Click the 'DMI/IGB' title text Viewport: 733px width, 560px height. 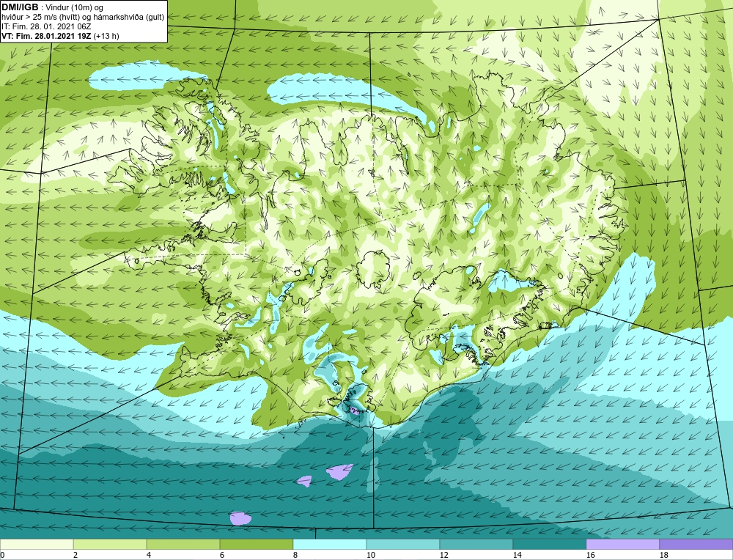(x=20, y=7)
